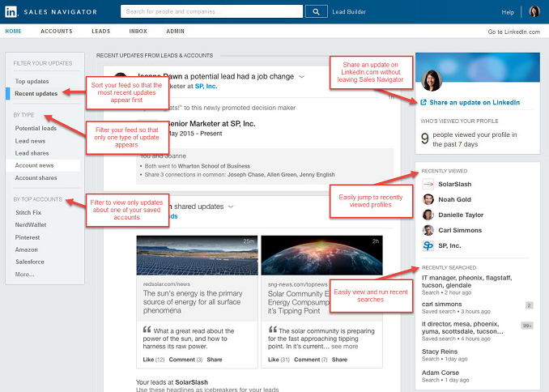
Task: Click the SP, Inc. logo in Recently Viewed
Action: (x=428, y=245)
